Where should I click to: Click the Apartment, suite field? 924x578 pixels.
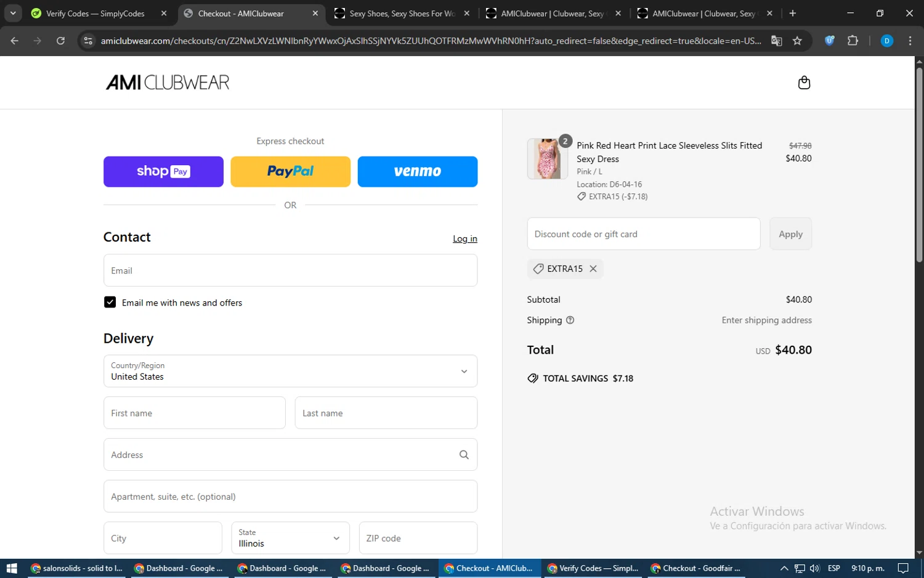290,496
